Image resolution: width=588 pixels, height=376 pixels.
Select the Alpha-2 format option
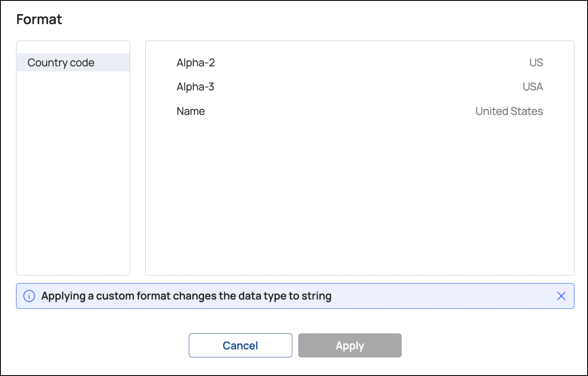click(359, 63)
